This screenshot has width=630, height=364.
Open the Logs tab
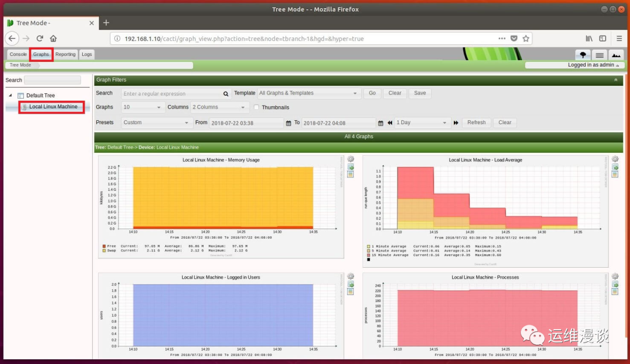pyautogui.click(x=87, y=54)
